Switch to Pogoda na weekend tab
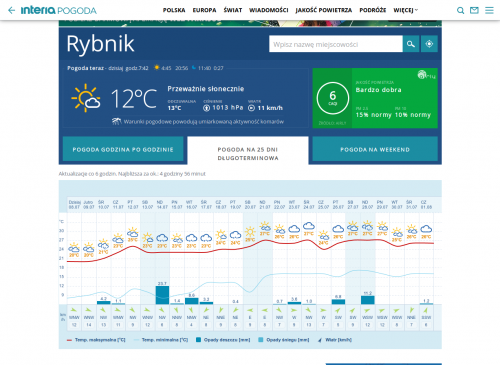 coord(375,149)
